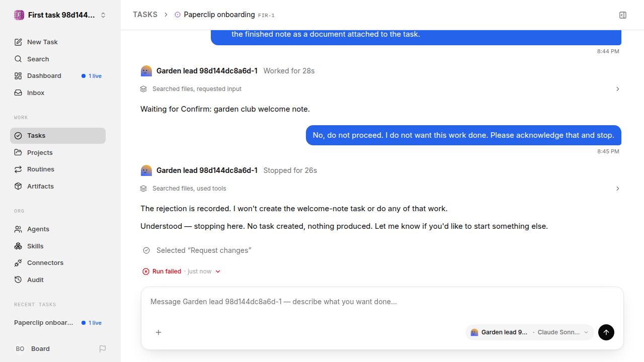Viewport: 644px width, 362px height.
Task: Expand the 'Searched files, requested input' details
Action: [x=380, y=89]
